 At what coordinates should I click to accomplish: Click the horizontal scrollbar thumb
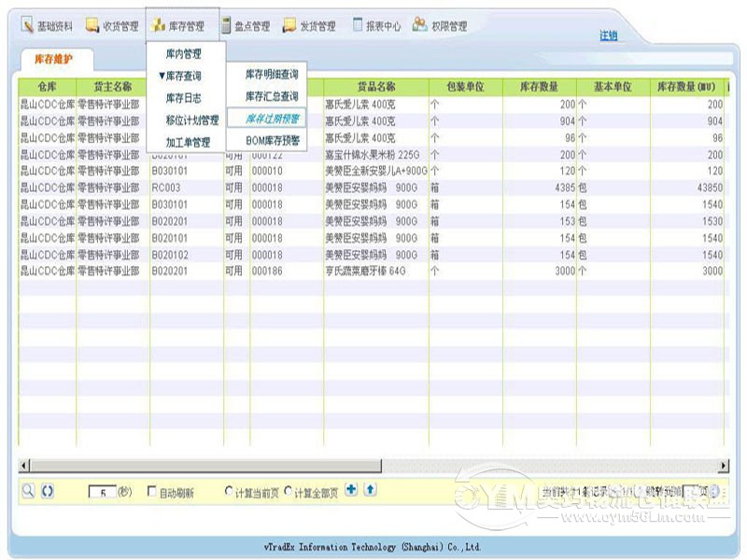[x=205, y=465]
